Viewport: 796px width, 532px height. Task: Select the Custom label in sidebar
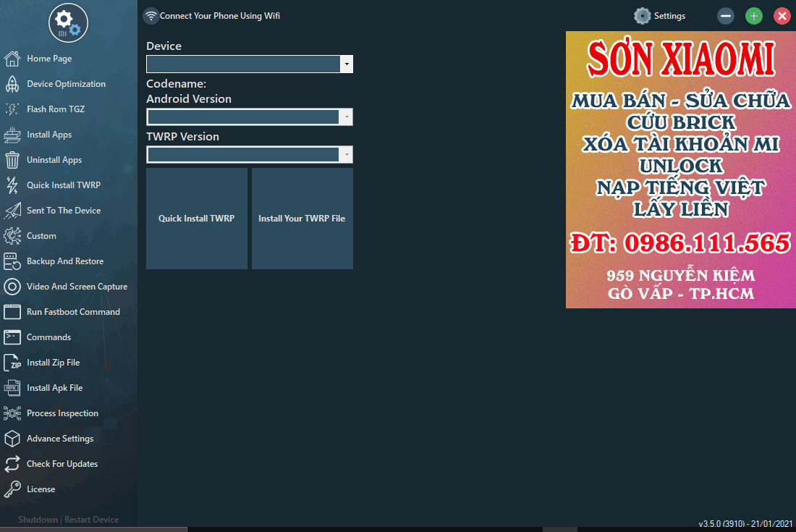[x=41, y=235]
